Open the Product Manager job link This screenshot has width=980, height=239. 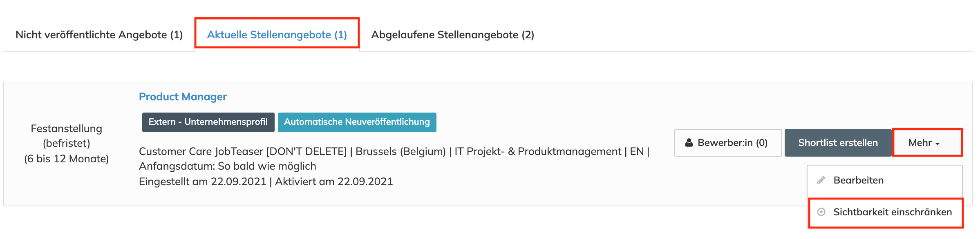(x=183, y=97)
